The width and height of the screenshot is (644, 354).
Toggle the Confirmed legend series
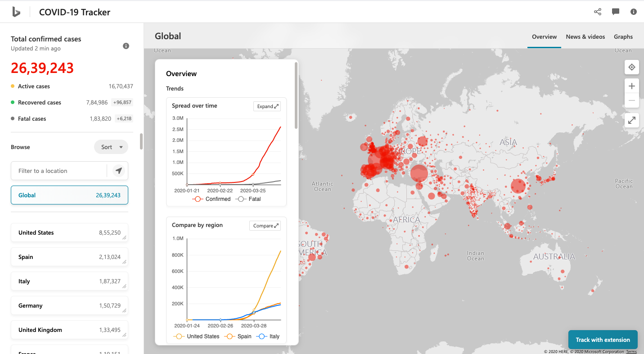pyautogui.click(x=211, y=199)
